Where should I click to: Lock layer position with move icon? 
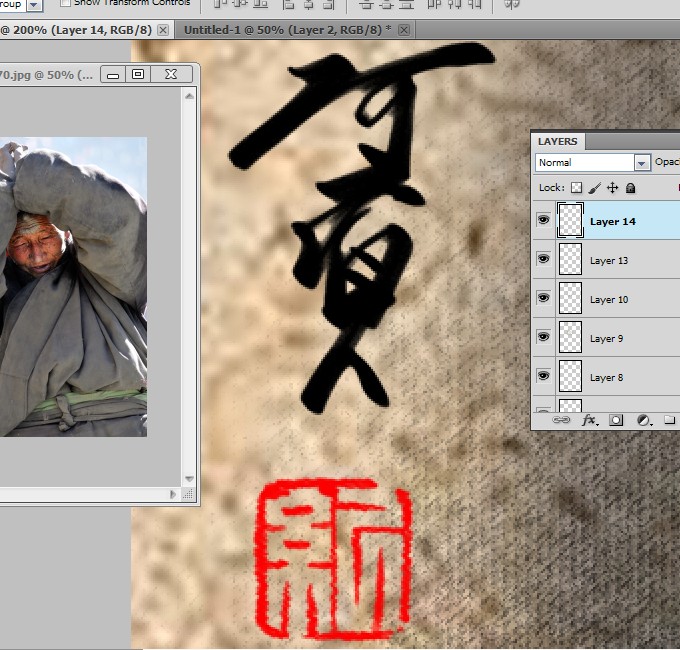612,188
